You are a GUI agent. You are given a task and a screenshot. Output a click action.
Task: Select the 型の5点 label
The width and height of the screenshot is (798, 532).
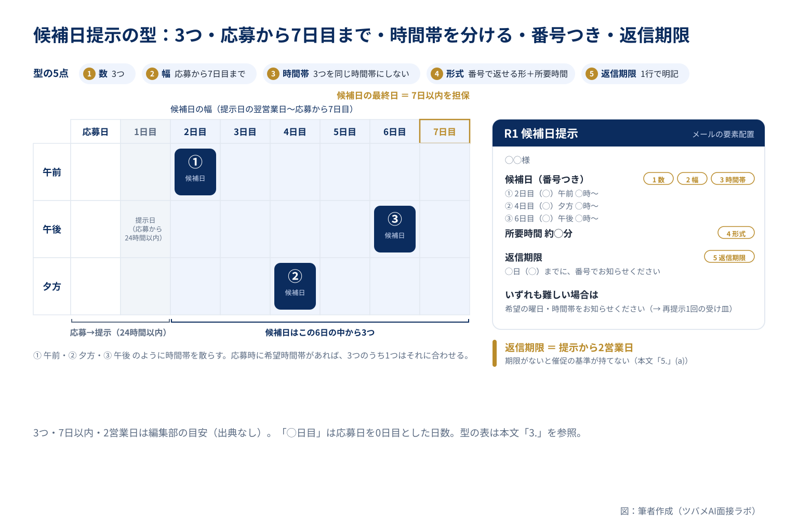51,74
